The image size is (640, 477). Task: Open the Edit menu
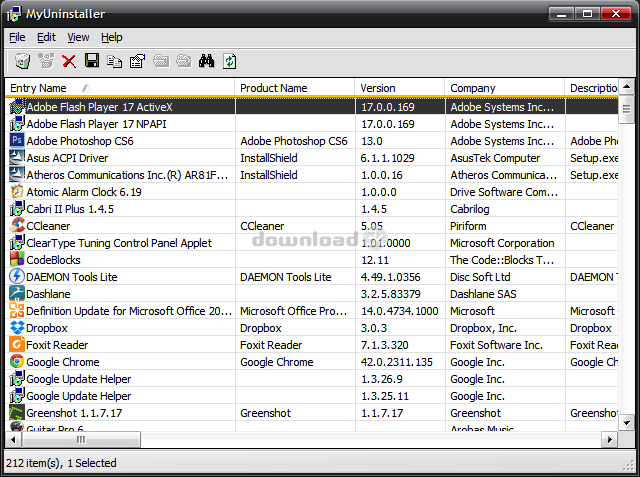[46, 38]
